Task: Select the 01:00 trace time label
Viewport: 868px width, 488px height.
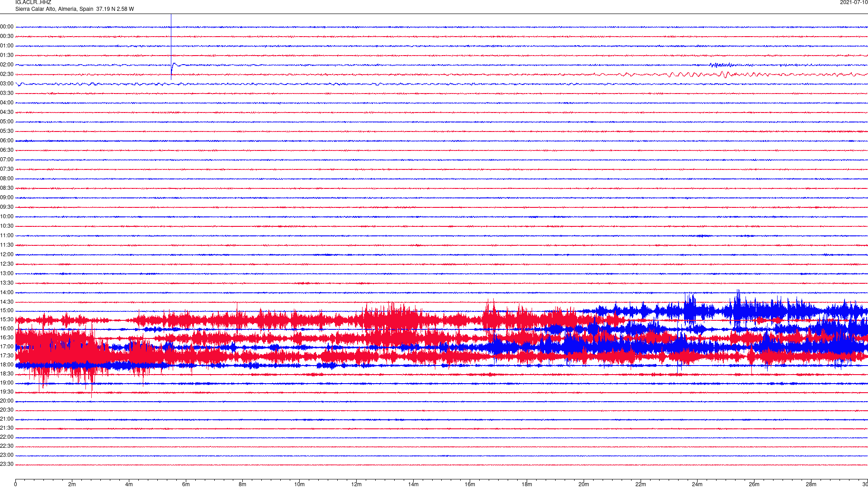Action: (7, 46)
